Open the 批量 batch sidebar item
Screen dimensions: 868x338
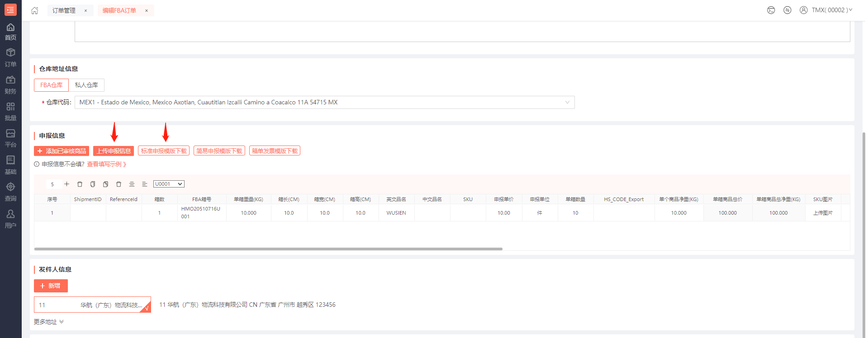[10, 112]
